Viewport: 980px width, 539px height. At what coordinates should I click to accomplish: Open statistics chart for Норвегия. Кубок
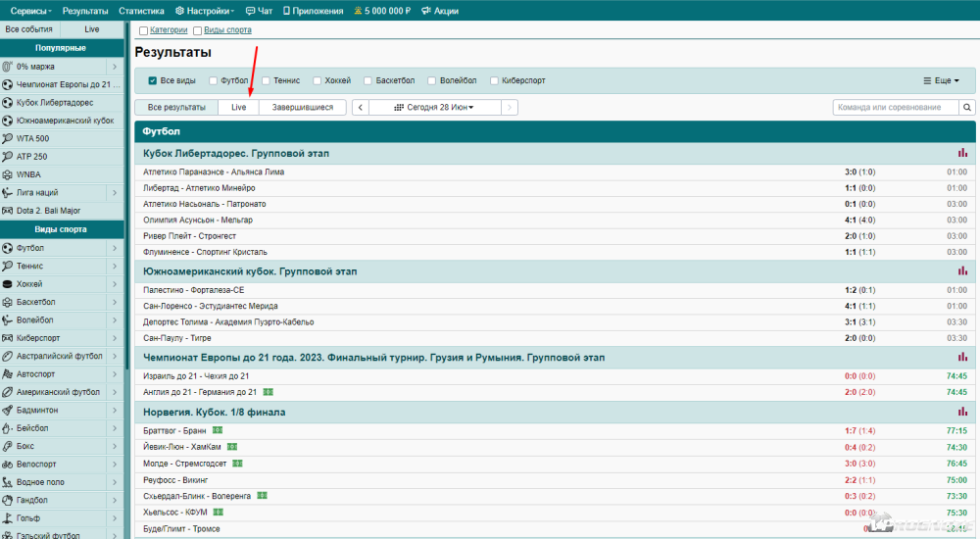(x=962, y=413)
